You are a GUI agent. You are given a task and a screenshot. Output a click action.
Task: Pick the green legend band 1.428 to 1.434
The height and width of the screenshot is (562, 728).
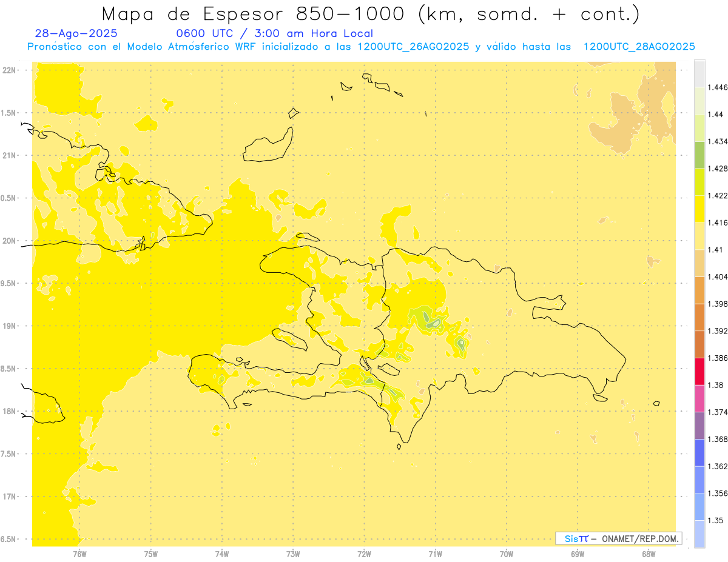699,155
